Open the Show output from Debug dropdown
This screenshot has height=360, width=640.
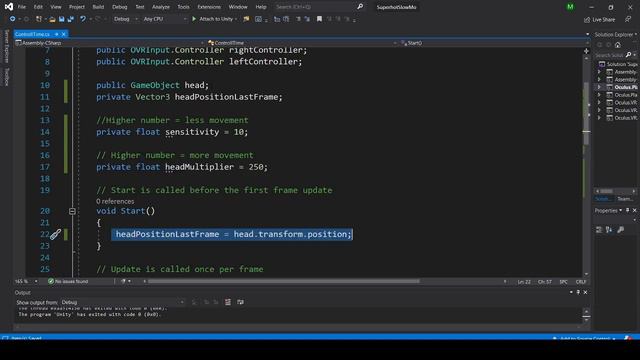tap(122, 302)
